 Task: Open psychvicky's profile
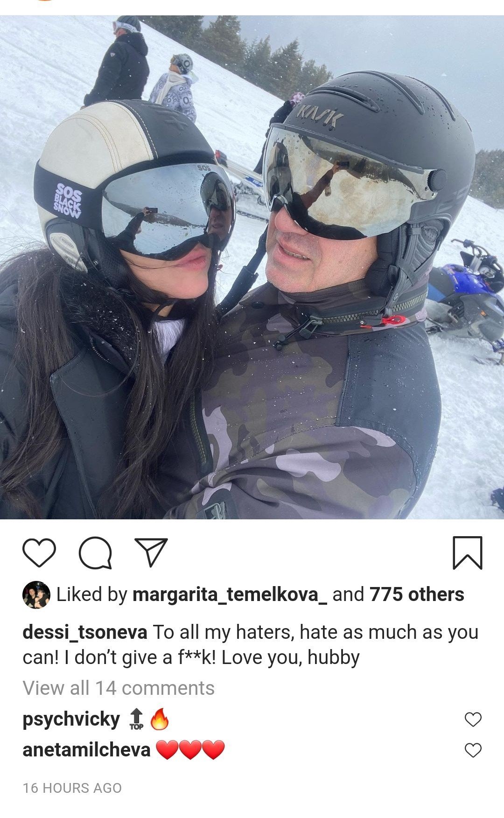pyautogui.click(x=71, y=720)
